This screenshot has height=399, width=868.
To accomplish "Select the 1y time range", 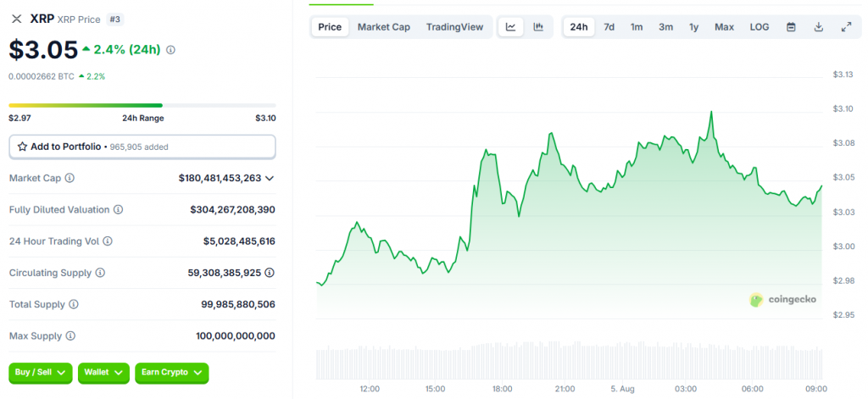I will pyautogui.click(x=693, y=27).
